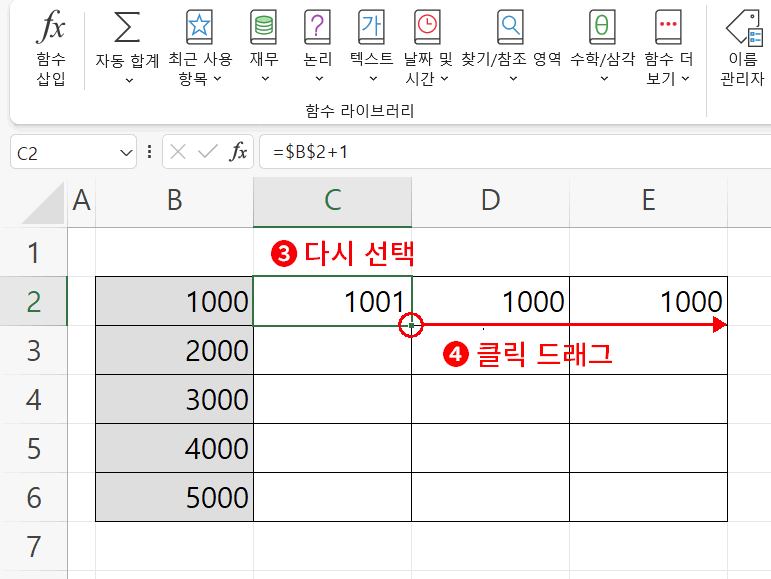Viewport: 771px width, 579px height.
Task: Click the formula bar confirm checkmark icon
Action: 208,151
